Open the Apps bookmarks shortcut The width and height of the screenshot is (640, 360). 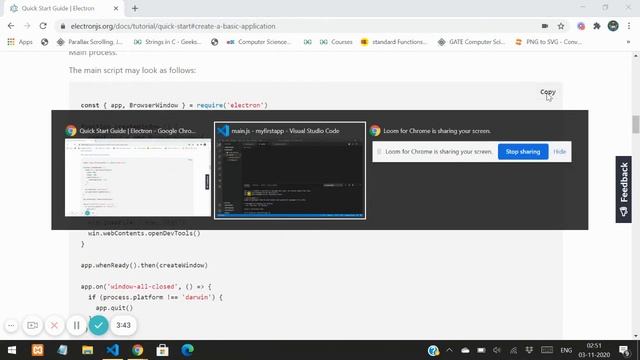click(x=20, y=42)
